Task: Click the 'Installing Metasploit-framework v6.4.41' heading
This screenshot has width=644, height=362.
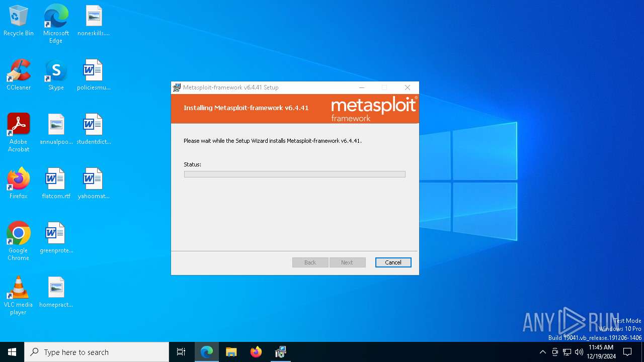Action: (246, 108)
